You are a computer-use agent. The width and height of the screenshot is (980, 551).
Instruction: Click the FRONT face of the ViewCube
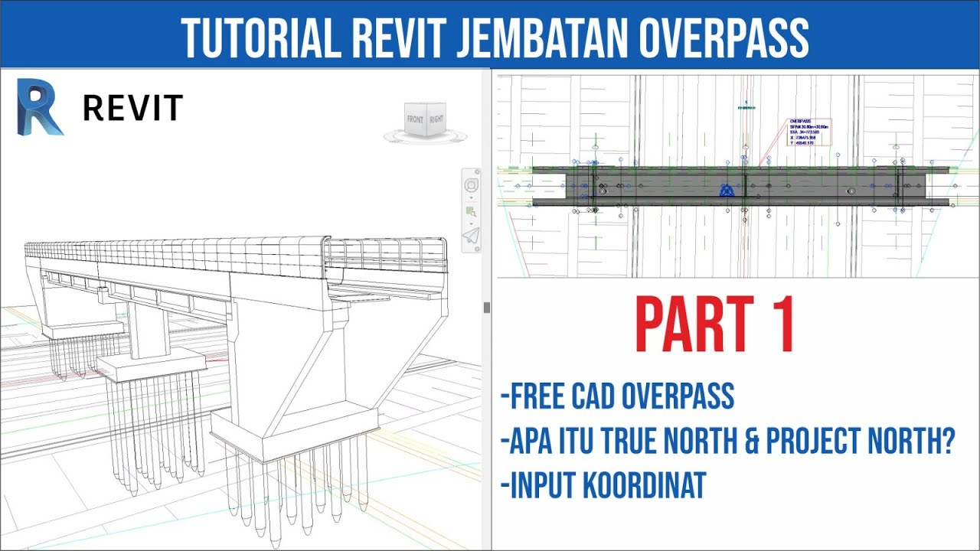[x=415, y=120]
